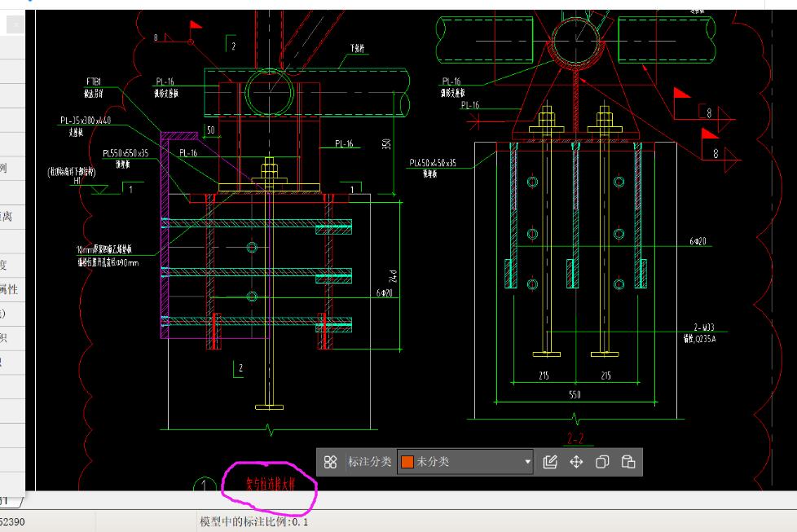Open the annotation category grid icon
Image resolution: width=797 pixels, height=532 pixels.
coord(330,462)
